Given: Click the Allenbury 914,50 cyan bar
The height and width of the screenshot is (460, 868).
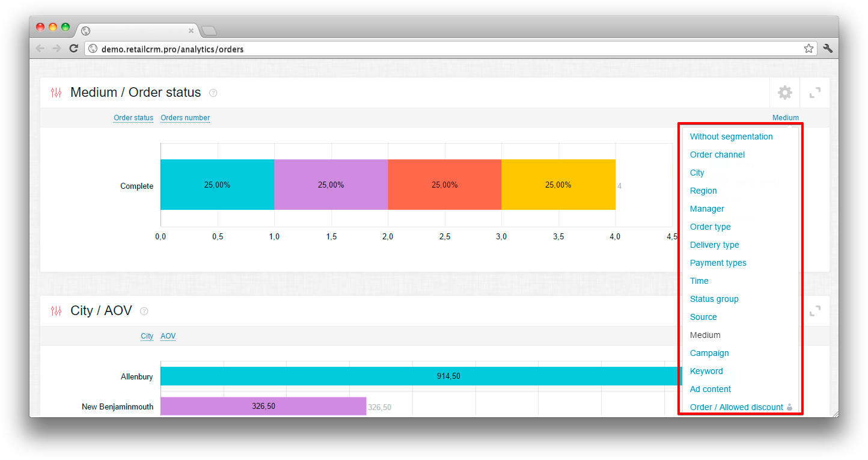Looking at the screenshot, I should click(421, 376).
